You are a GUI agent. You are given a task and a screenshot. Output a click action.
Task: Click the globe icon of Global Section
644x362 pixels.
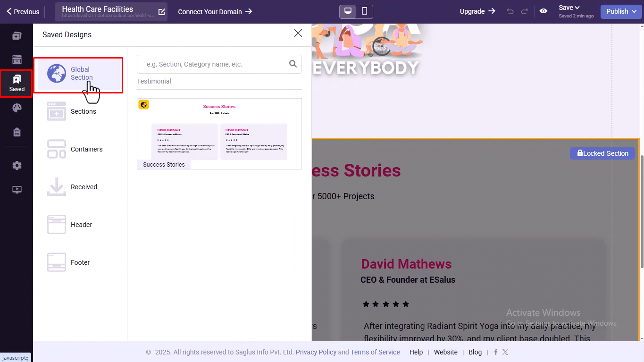tap(57, 74)
